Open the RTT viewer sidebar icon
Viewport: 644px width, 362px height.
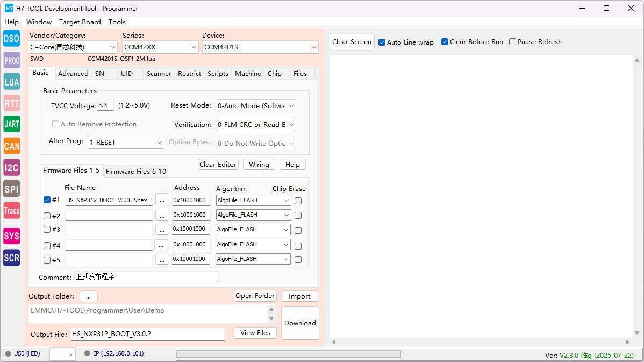11,103
